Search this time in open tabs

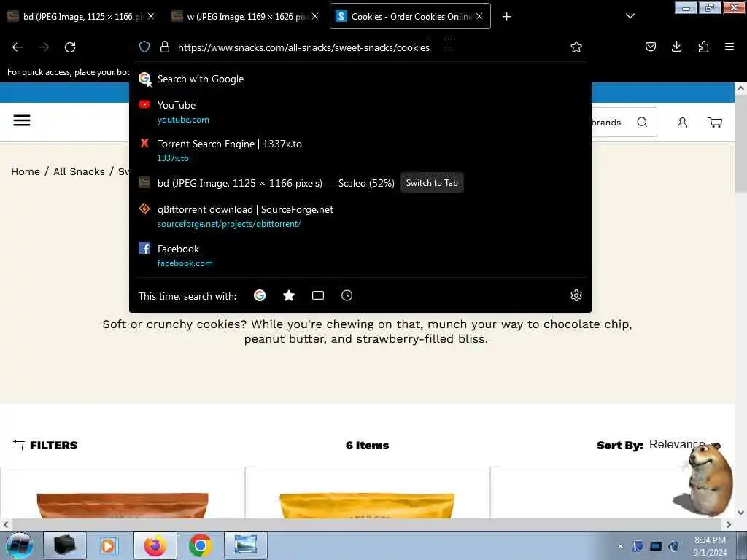[318, 296]
